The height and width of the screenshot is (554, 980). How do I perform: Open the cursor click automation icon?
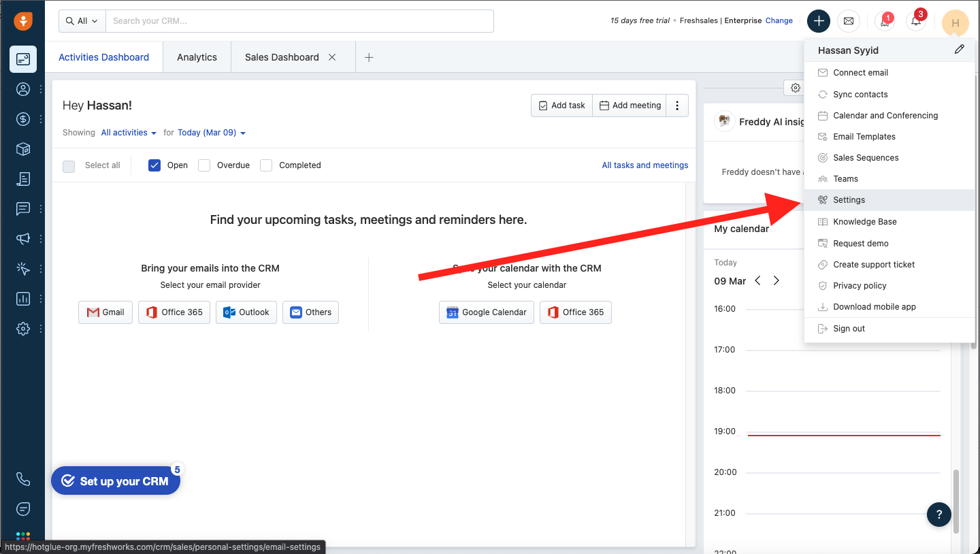(23, 269)
